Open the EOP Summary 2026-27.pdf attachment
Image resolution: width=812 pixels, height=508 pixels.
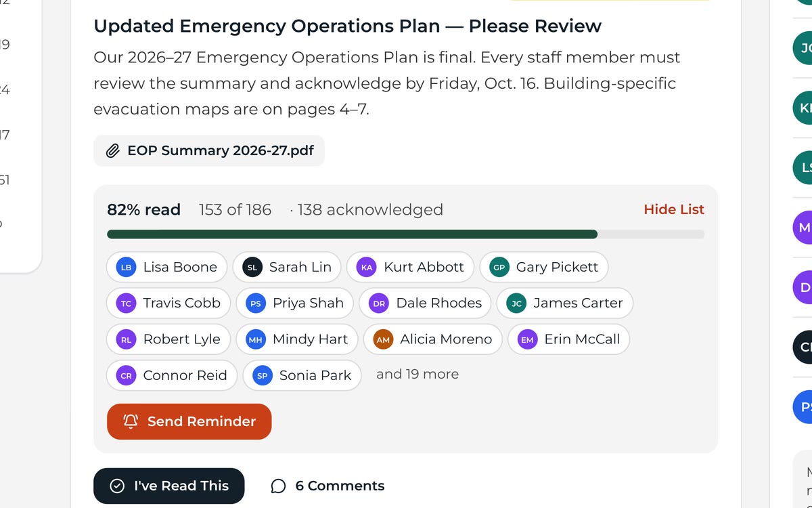(x=209, y=150)
